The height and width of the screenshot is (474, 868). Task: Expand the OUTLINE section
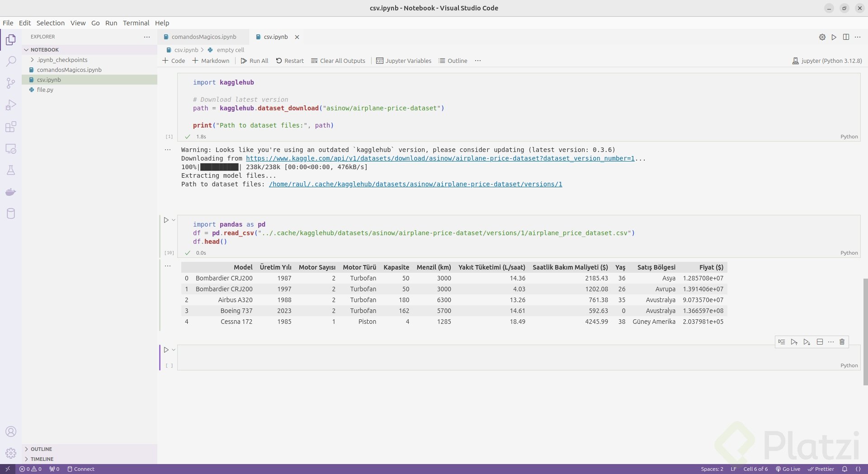pos(41,449)
